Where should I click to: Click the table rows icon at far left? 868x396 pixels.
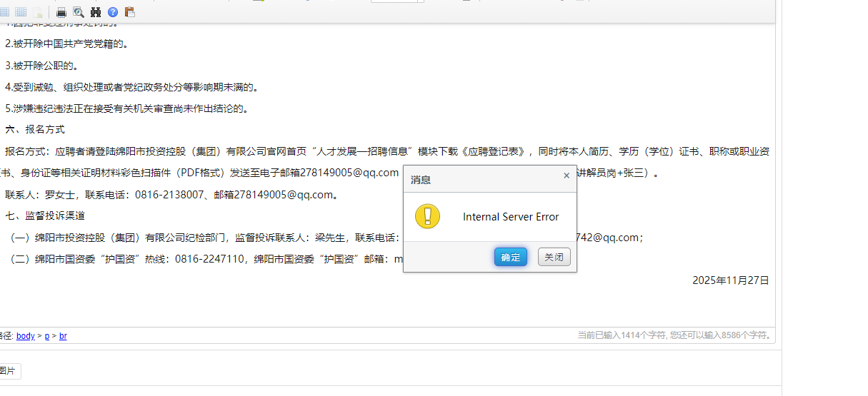pyautogui.click(x=5, y=12)
